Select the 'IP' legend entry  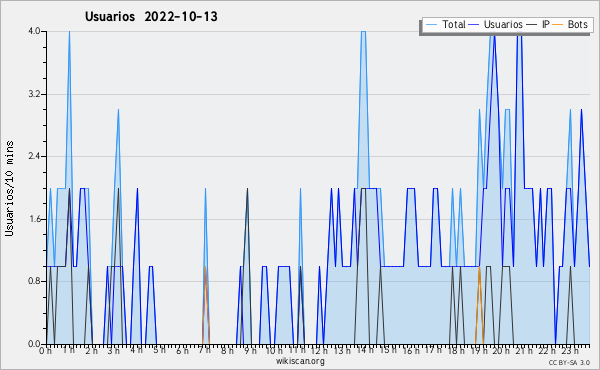click(546, 24)
